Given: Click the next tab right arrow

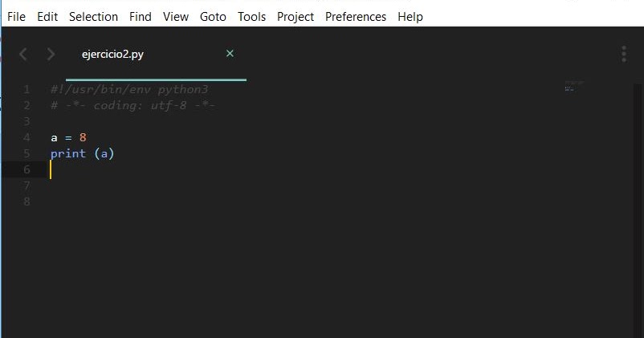Looking at the screenshot, I should coord(51,55).
